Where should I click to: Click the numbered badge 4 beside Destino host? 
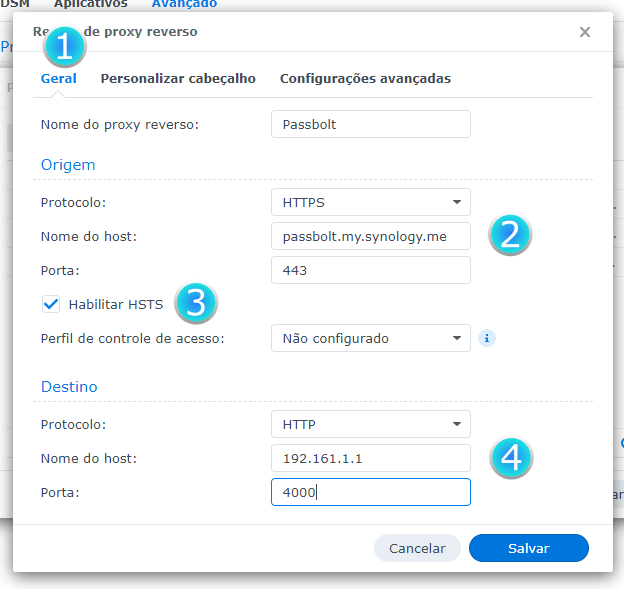[x=510, y=457]
